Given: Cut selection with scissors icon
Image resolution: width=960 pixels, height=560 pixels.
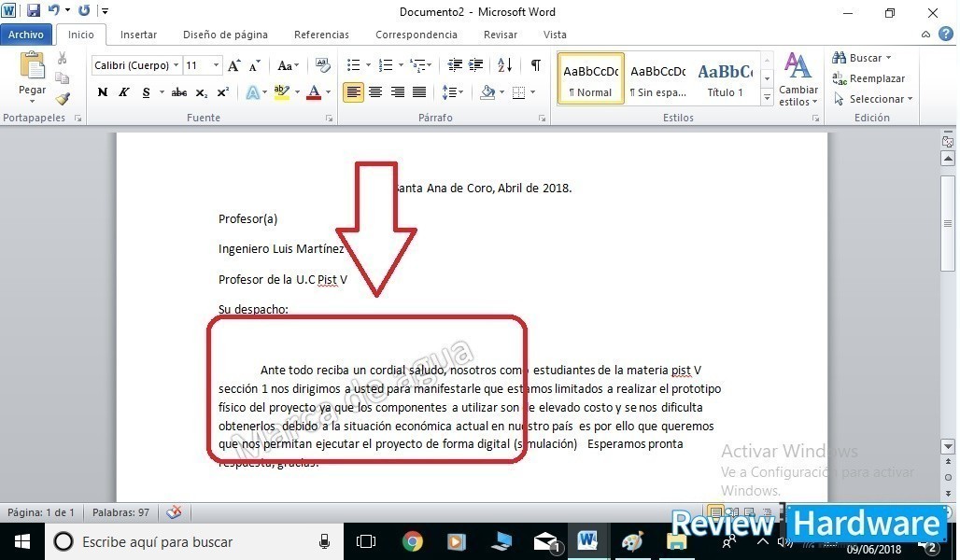Looking at the screenshot, I should click(x=62, y=58).
